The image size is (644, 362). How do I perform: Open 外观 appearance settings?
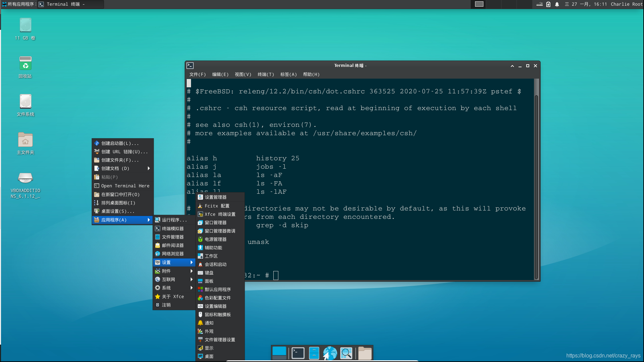click(x=220, y=331)
